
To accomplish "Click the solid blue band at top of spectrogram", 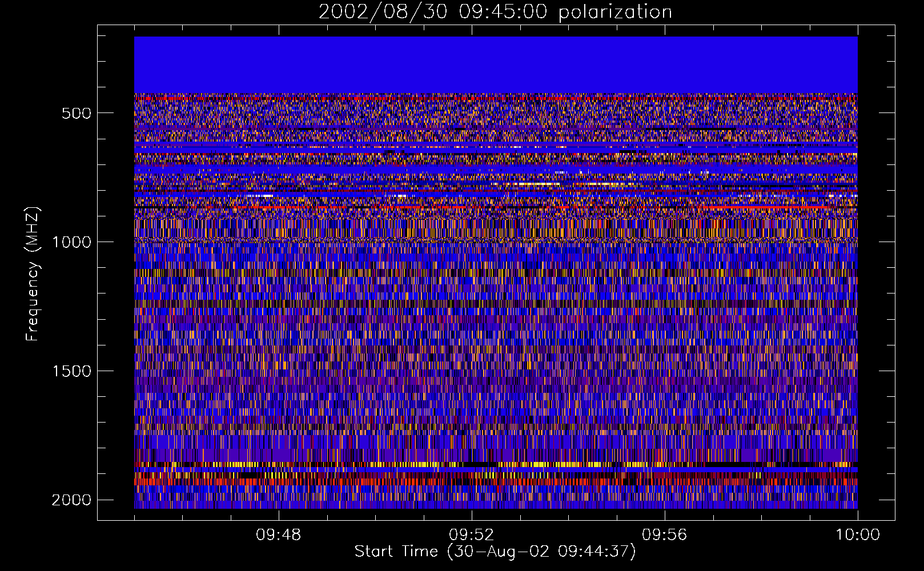I will (496, 65).
